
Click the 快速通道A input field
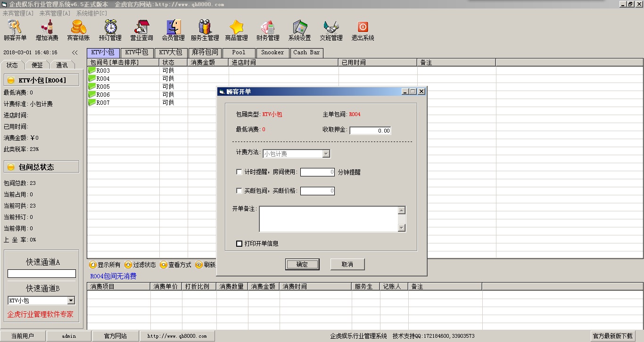tap(41, 274)
